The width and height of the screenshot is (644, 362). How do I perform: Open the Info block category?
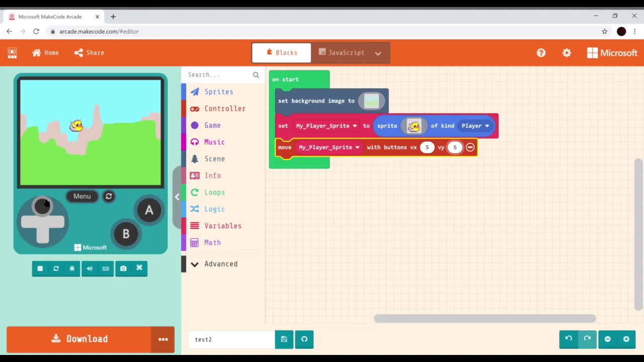coord(223,175)
